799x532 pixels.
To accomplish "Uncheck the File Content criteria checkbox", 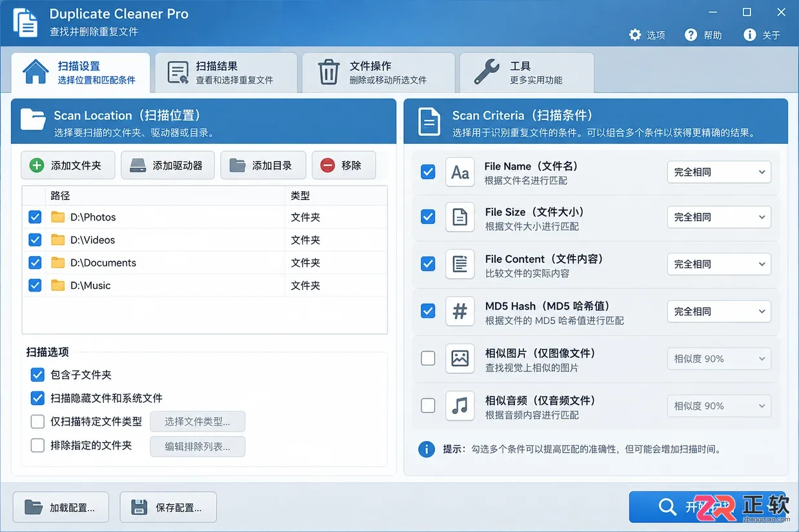I will coord(428,264).
